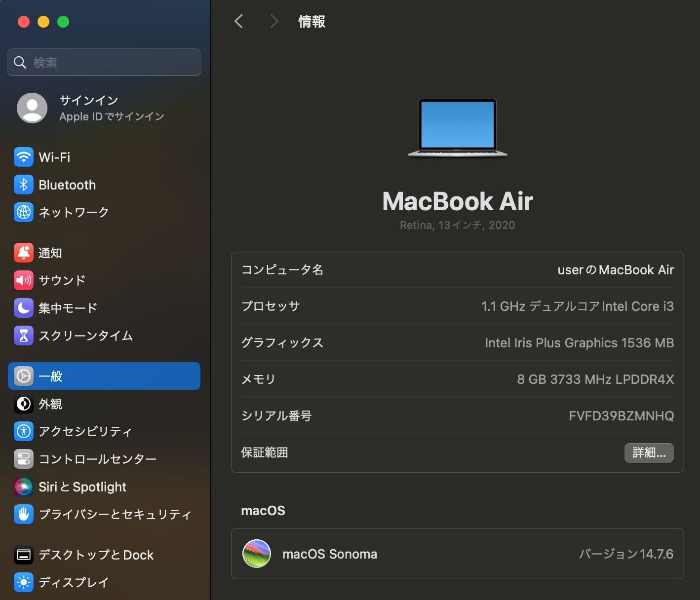Image resolution: width=700 pixels, height=600 pixels.
Task: Open コントロールセンター settings
Action: coord(104,459)
